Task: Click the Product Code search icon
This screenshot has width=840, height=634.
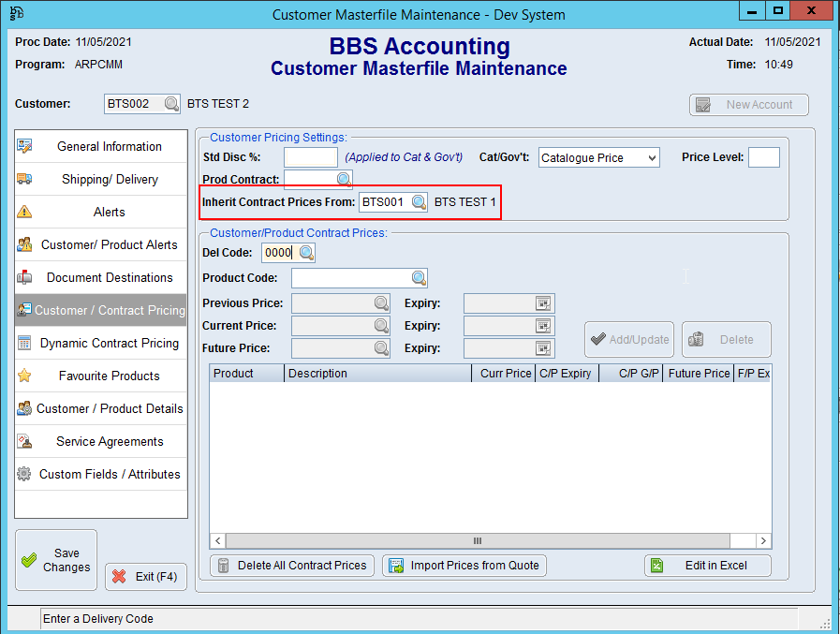Action: [x=419, y=278]
